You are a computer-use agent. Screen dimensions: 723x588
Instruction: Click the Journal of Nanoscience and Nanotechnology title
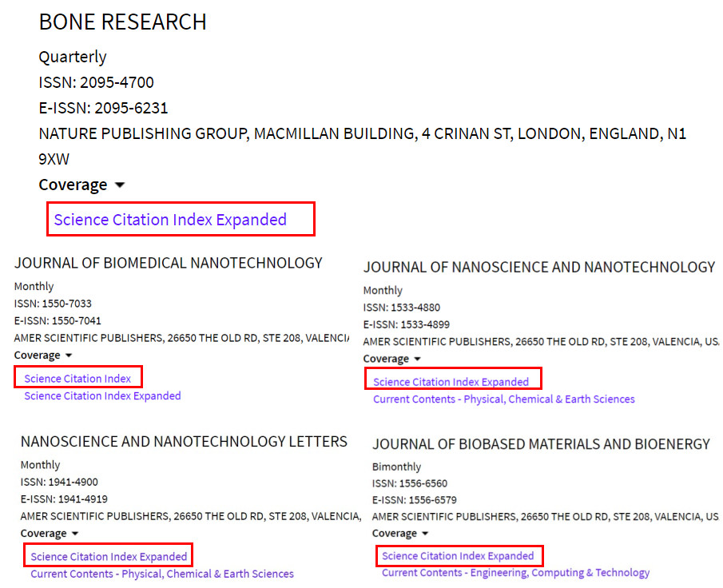coord(539,267)
